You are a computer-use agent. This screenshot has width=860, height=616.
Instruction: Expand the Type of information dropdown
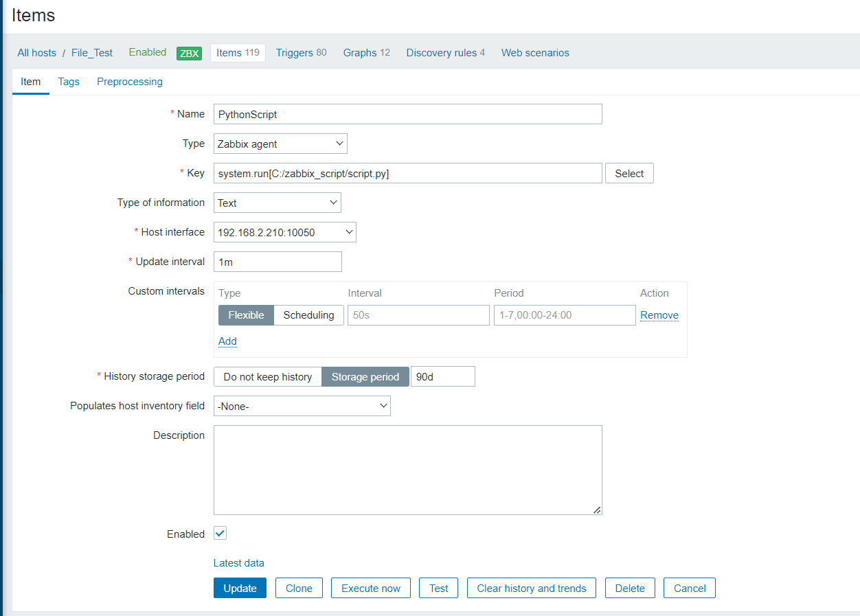(277, 203)
